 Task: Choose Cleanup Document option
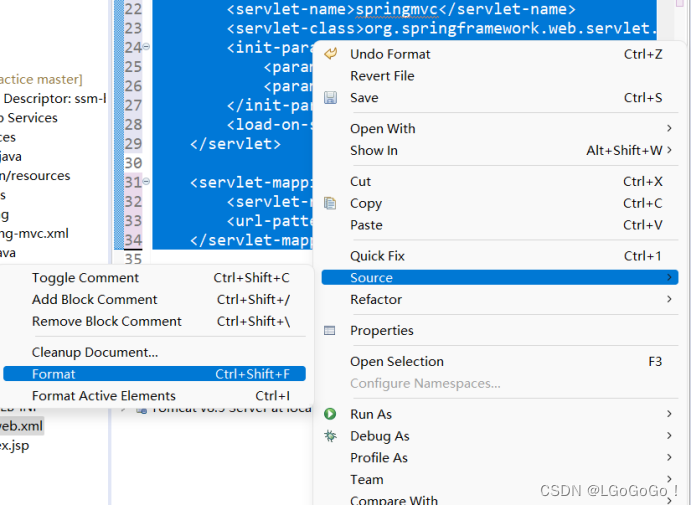(154, 352)
